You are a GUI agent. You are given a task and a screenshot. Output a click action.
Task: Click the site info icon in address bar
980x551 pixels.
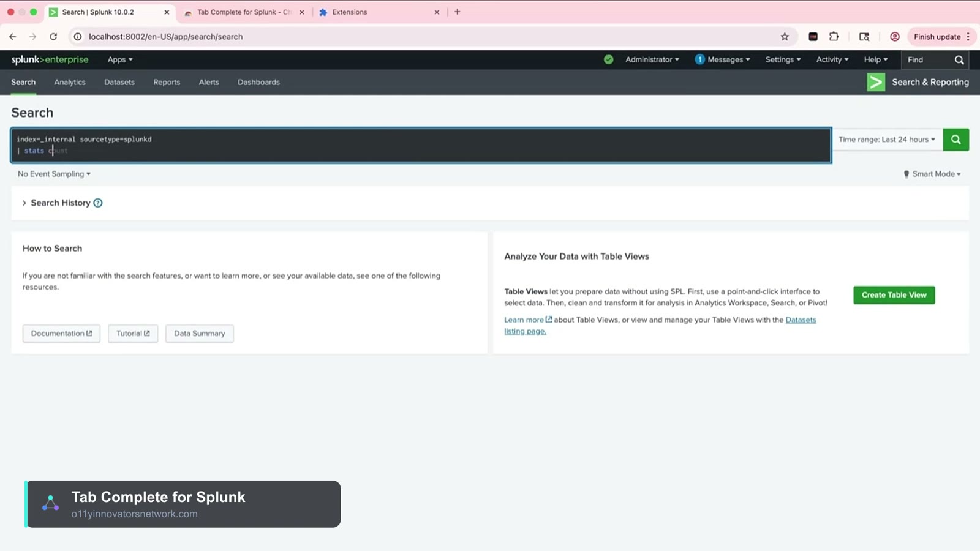tap(78, 37)
